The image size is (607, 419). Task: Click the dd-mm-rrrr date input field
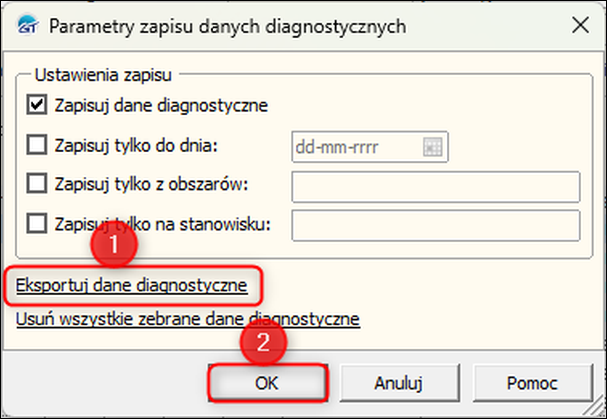pyautogui.click(x=355, y=146)
